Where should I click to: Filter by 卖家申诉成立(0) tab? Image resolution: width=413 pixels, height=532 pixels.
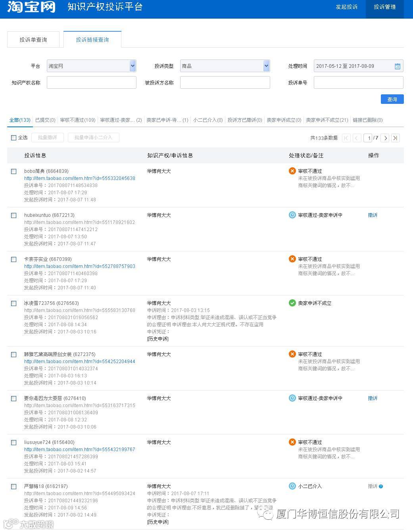284,120
